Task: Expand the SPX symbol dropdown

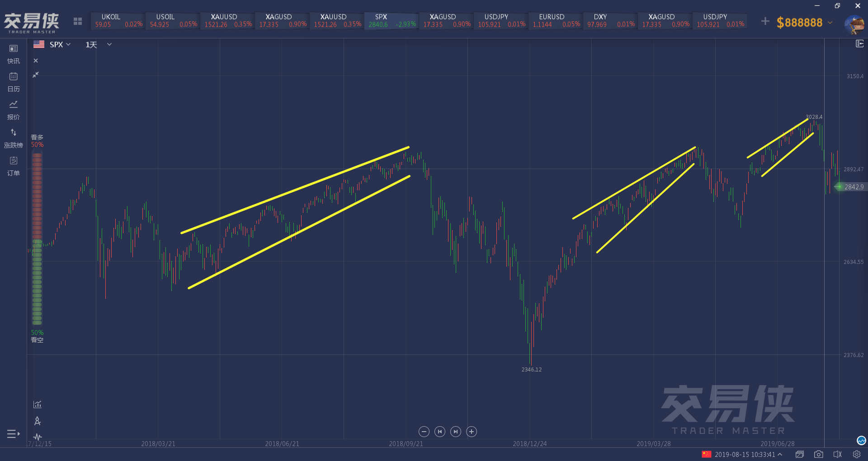Action: pos(60,44)
